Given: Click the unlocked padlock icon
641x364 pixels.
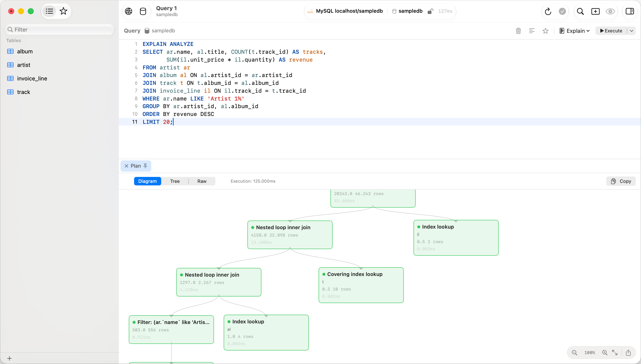Looking at the screenshot, I should [x=430, y=11].
